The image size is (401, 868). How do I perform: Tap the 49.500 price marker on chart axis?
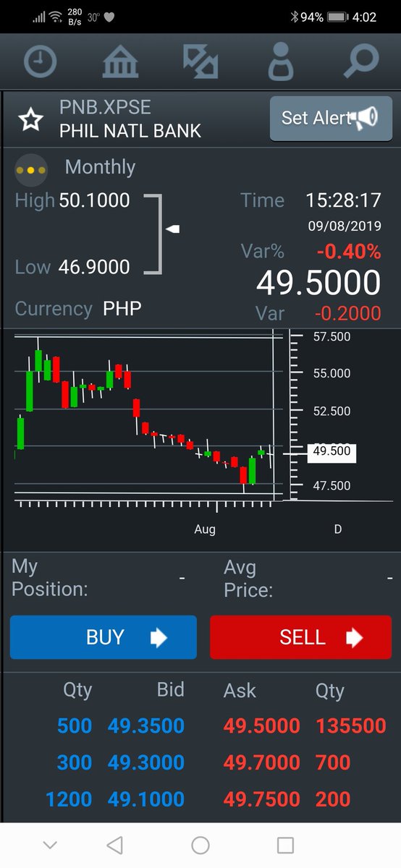[331, 451]
